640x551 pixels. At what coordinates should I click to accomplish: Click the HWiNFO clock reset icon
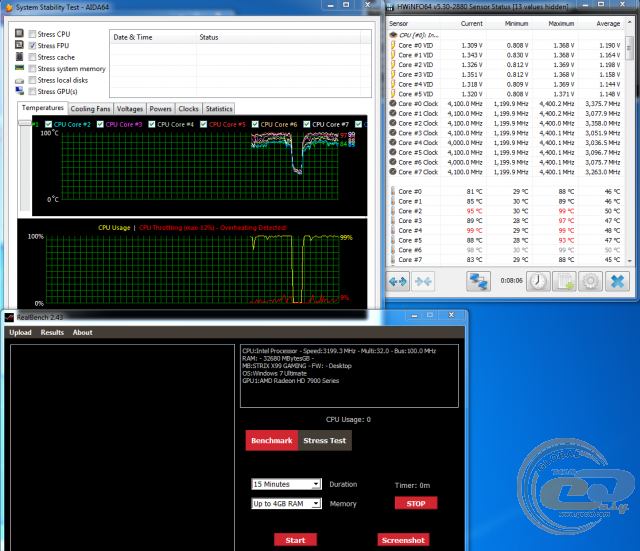point(538,281)
